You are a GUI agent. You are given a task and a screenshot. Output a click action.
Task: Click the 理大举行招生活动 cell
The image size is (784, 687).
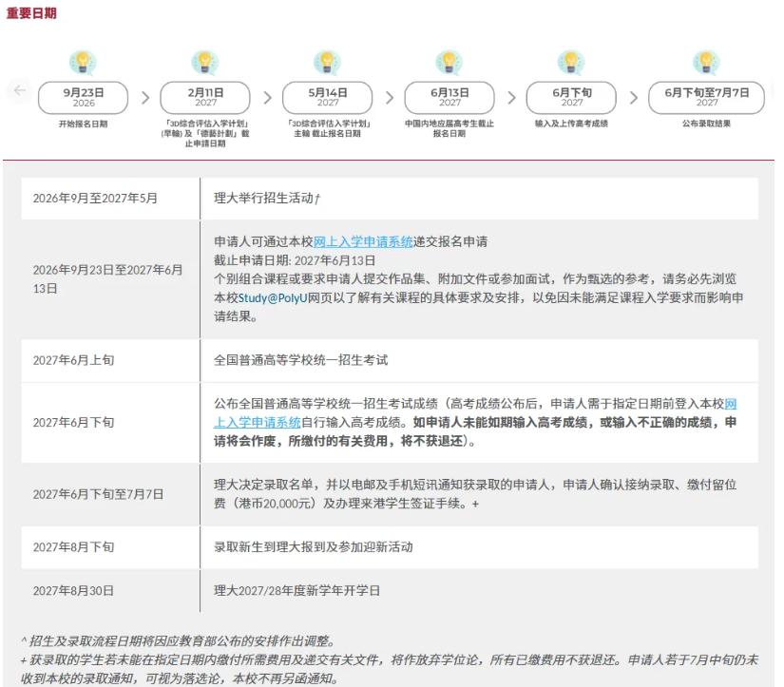click(x=479, y=199)
